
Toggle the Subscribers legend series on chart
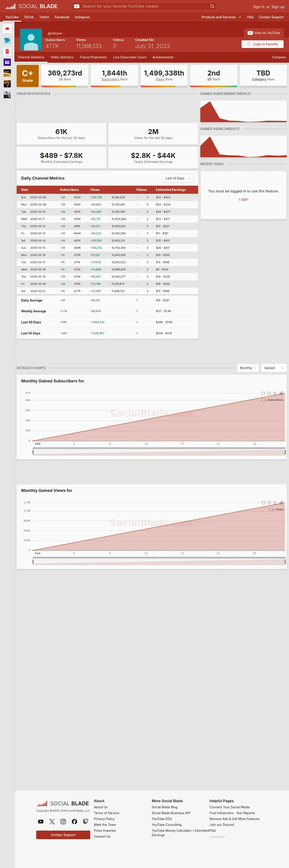tap(273, 400)
